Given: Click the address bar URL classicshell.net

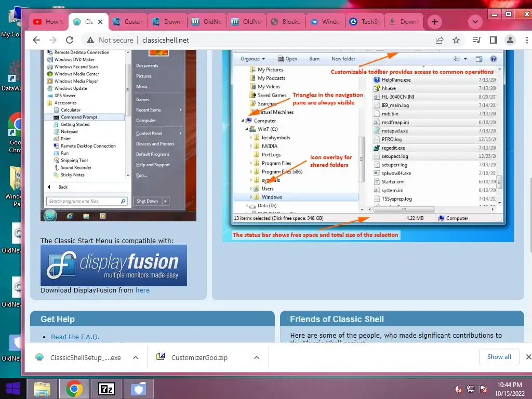Looking at the screenshot, I should click(166, 40).
